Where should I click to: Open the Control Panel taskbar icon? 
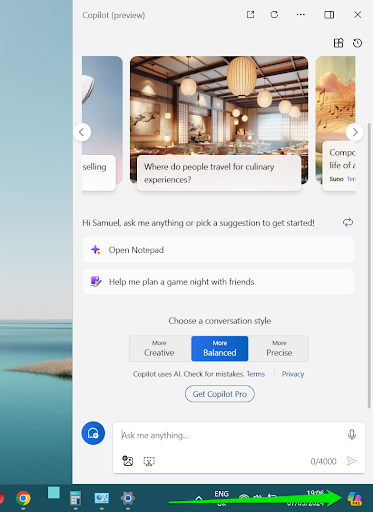click(x=102, y=499)
